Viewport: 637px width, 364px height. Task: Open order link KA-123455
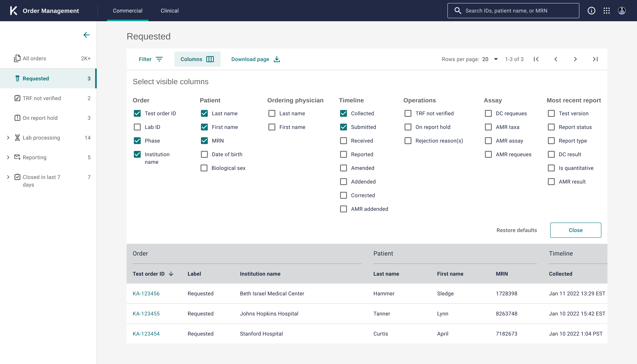(x=146, y=314)
